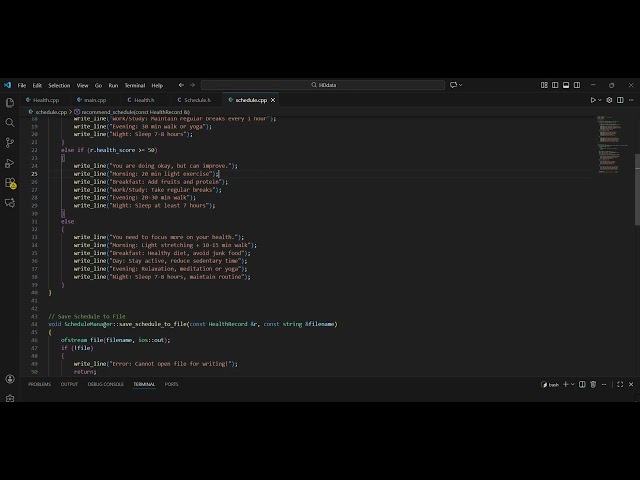Switch to the Output panel tab

click(69, 384)
